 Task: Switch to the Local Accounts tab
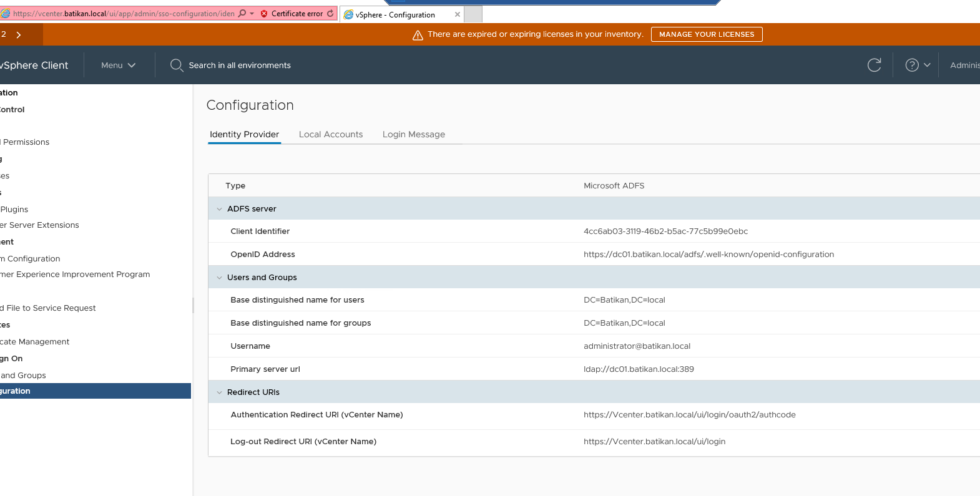tap(331, 134)
